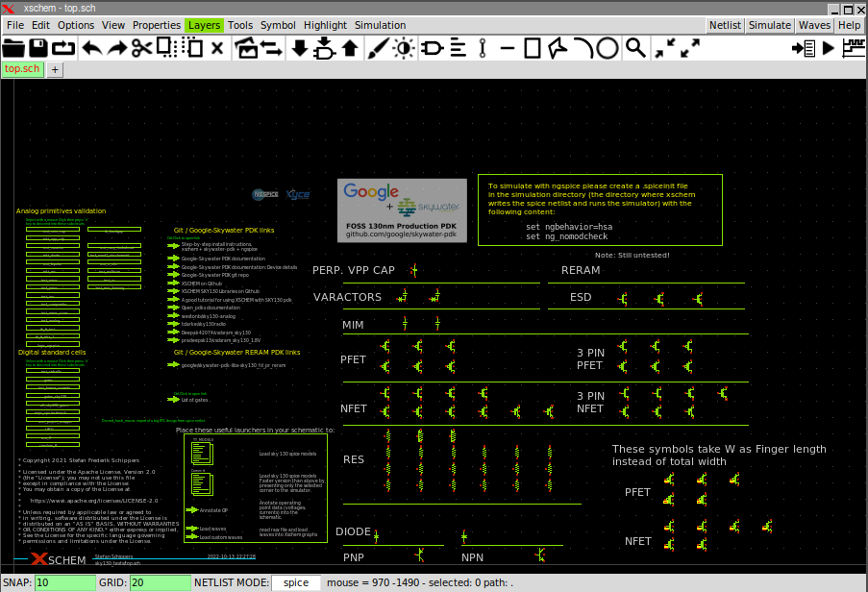Viewport: 868px width, 592px height.
Task: Click the scissors cut icon
Action: [x=141, y=47]
